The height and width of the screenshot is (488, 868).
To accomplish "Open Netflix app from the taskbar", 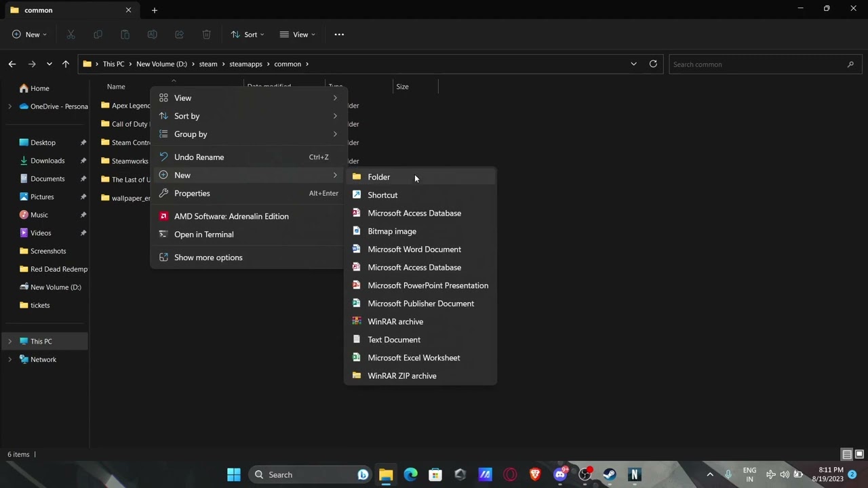I will coord(635,474).
